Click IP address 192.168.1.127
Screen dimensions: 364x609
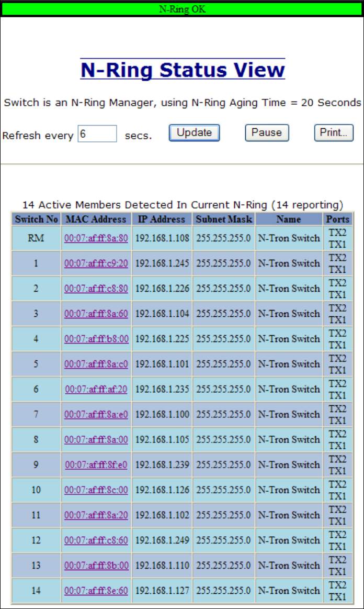coord(162,590)
